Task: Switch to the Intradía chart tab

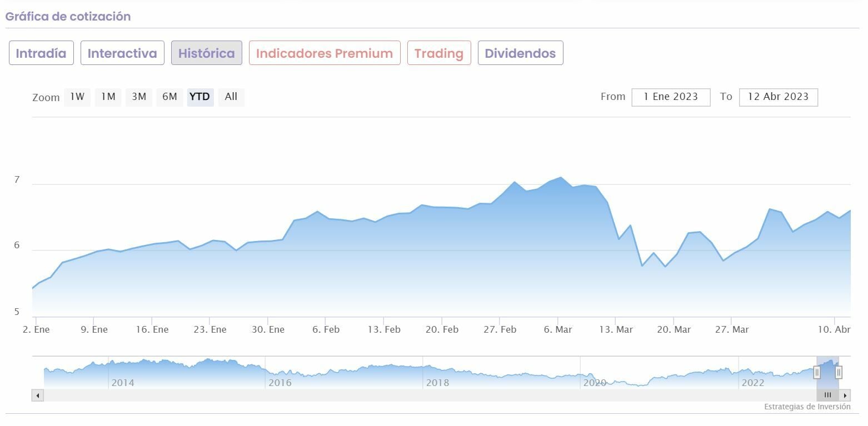Action: [x=41, y=53]
